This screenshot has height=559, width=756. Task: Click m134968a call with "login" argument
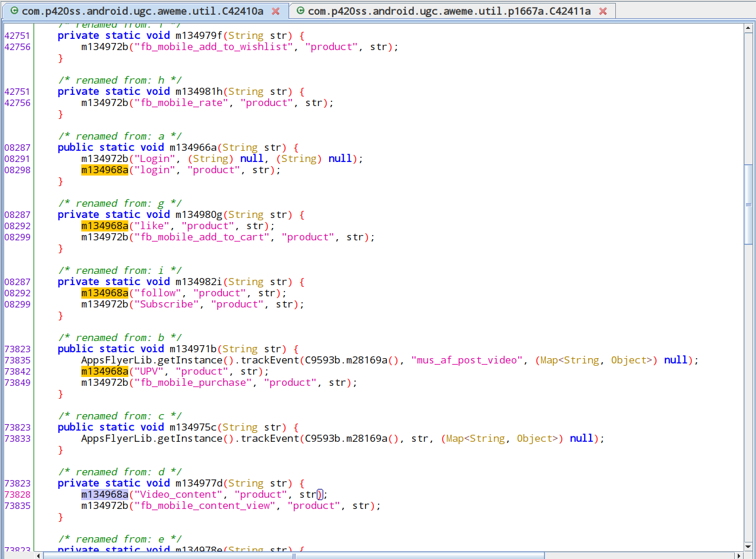click(x=104, y=170)
